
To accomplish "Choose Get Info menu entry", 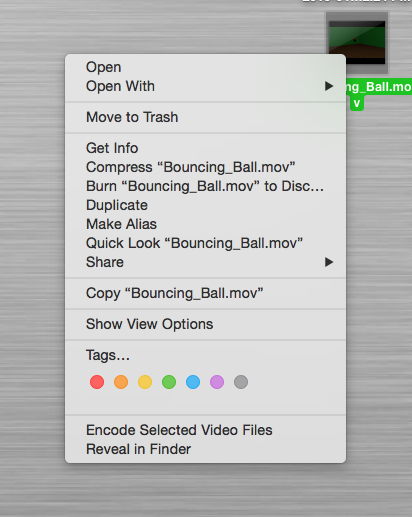I will pyautogui.click(x=205, y=148).
